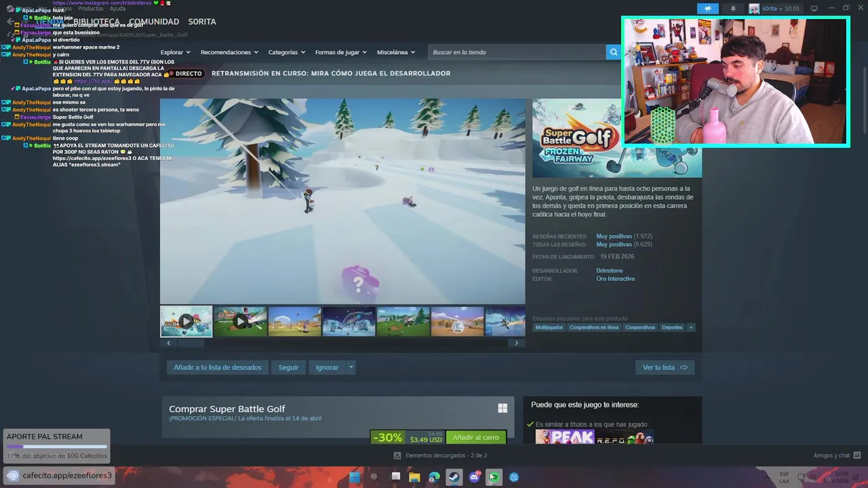Play the second trailer thumbnail
Viewport: 868px width, 488px height.
point(240,321)
